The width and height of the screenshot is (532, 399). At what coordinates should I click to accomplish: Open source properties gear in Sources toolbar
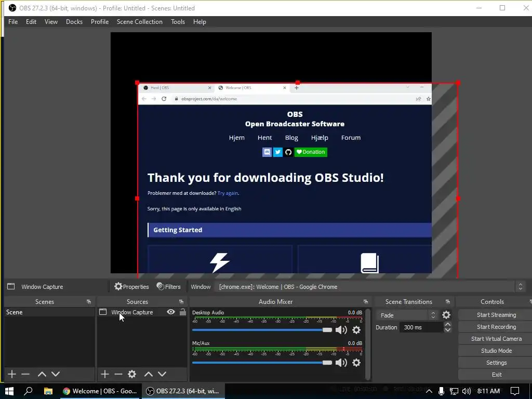[132, 374]
